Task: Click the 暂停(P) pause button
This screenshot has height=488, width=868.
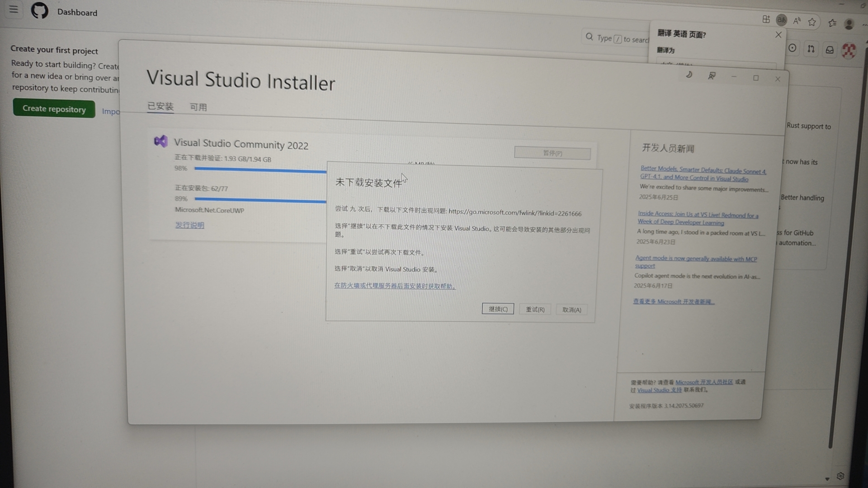Action: point(552,153)
